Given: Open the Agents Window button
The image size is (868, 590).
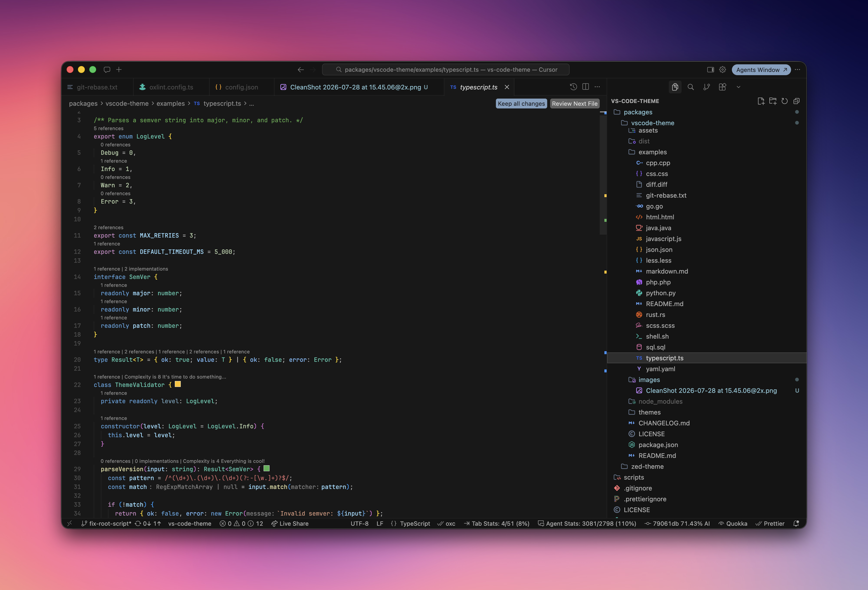Looking at the screenshot, I should point(761,70).
